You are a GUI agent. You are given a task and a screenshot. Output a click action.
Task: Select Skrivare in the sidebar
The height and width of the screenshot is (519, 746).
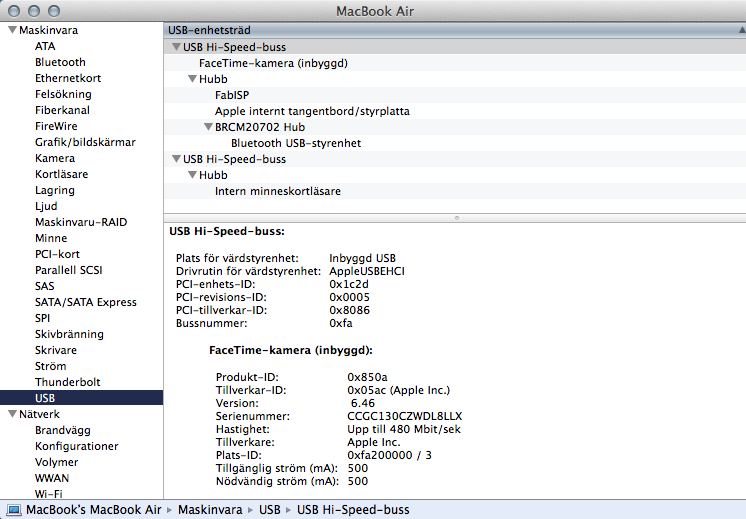click(x=56, y=350)
